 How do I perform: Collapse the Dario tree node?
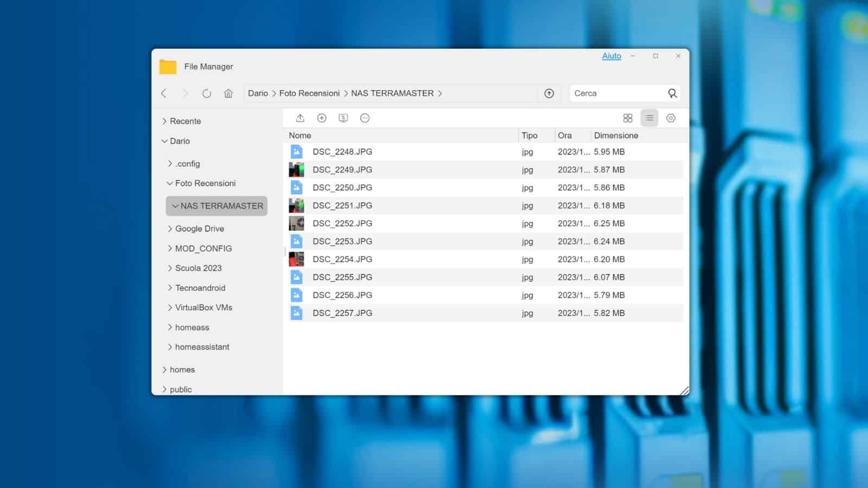[164, 141]
